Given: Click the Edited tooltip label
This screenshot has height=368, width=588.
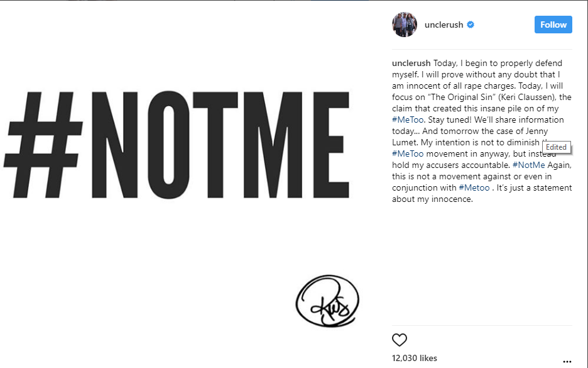Looking at the screenshot, I should pos(556,147).
